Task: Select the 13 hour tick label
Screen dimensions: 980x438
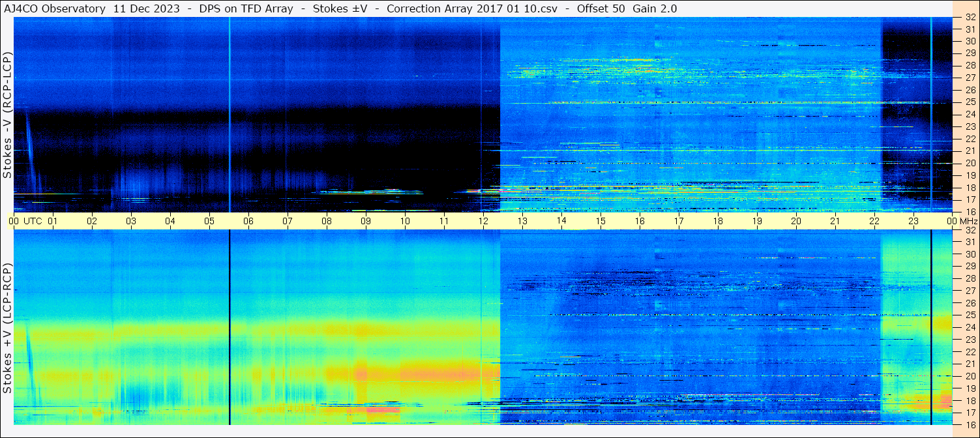Action: coord(522,221)
